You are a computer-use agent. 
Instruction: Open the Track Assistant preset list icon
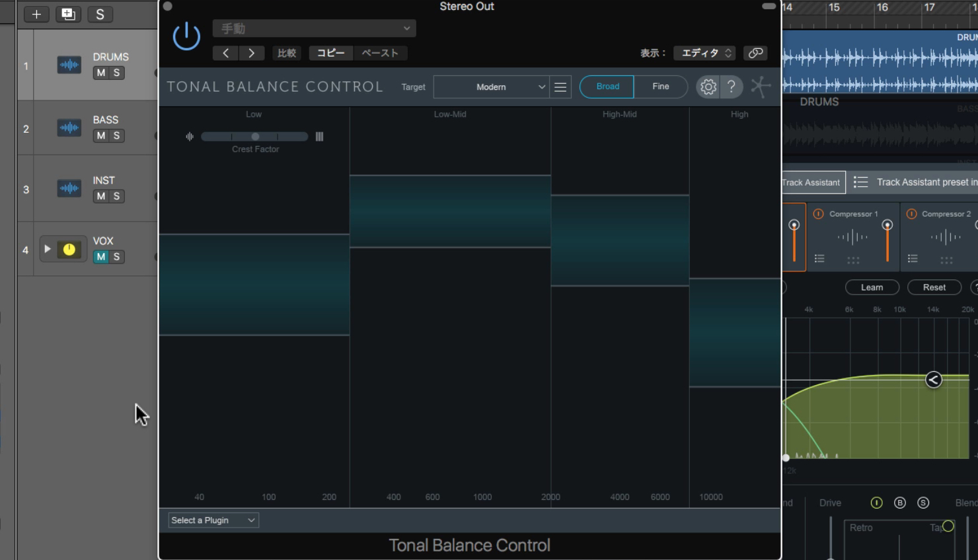point(860,182)
